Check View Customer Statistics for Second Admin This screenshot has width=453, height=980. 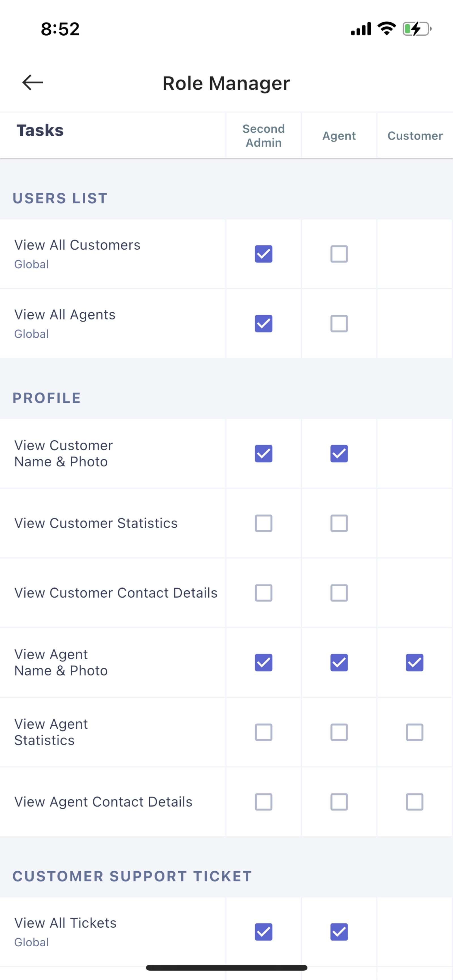point(263,523)
